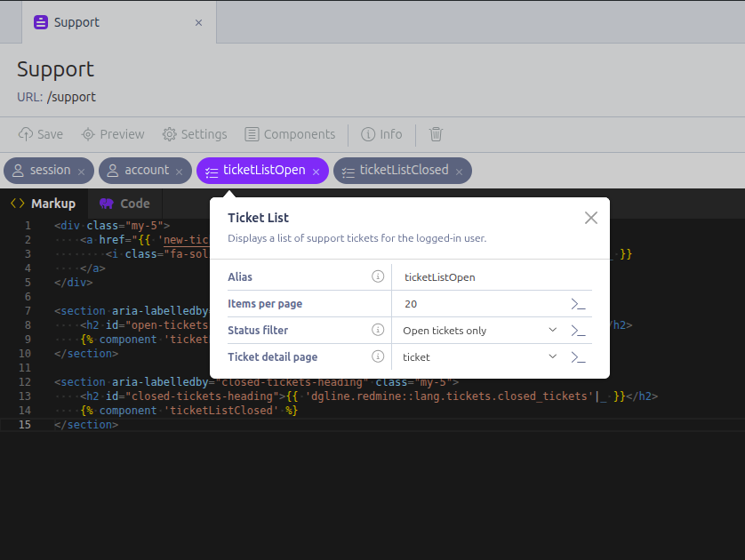745x560 pixels.
Task: Open the Items per page expression editor icon
Action: click(579, 304)
